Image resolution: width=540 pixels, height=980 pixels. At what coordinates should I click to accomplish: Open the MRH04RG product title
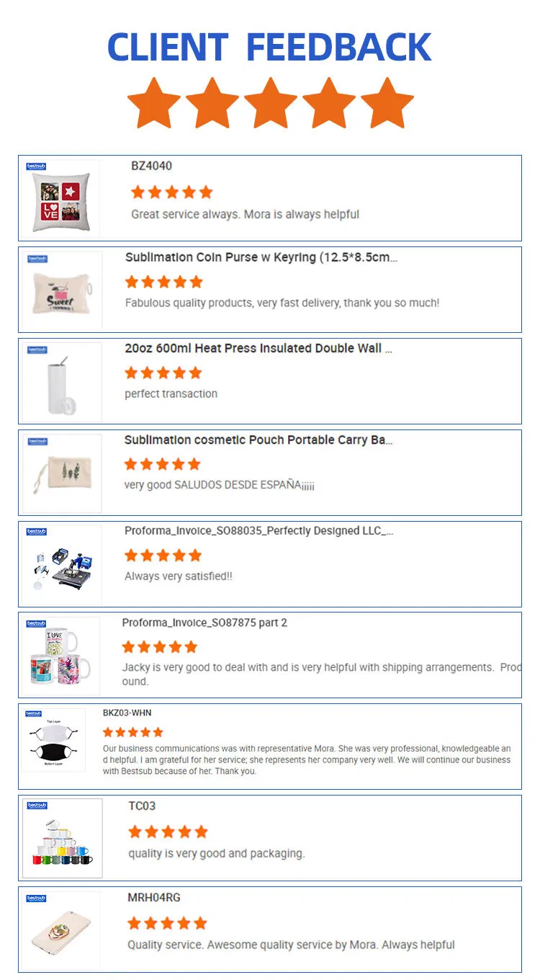[154, 897]
